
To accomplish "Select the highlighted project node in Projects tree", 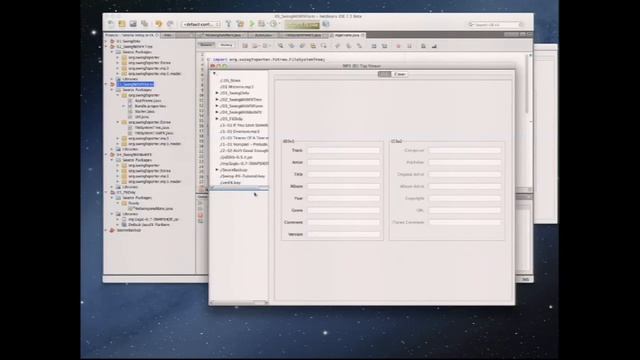I will 135,84.
